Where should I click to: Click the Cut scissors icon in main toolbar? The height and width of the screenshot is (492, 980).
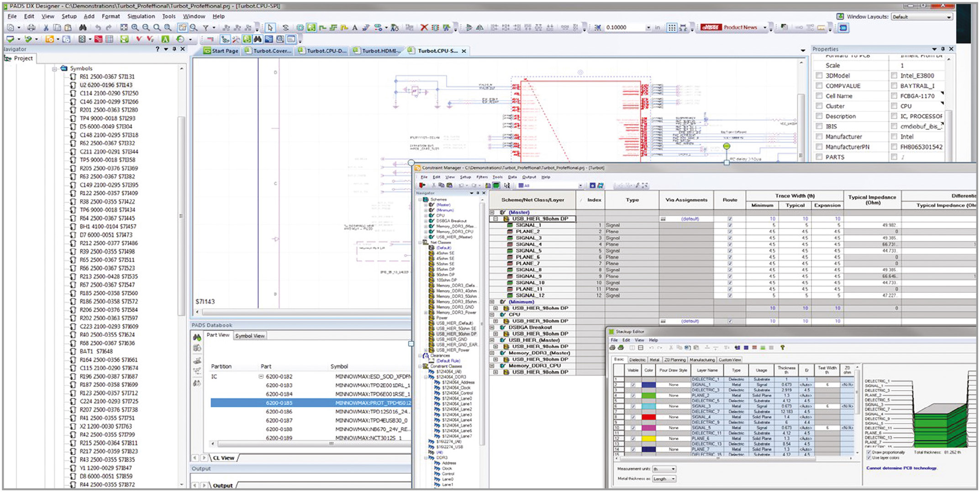click(x=46, y=28)
